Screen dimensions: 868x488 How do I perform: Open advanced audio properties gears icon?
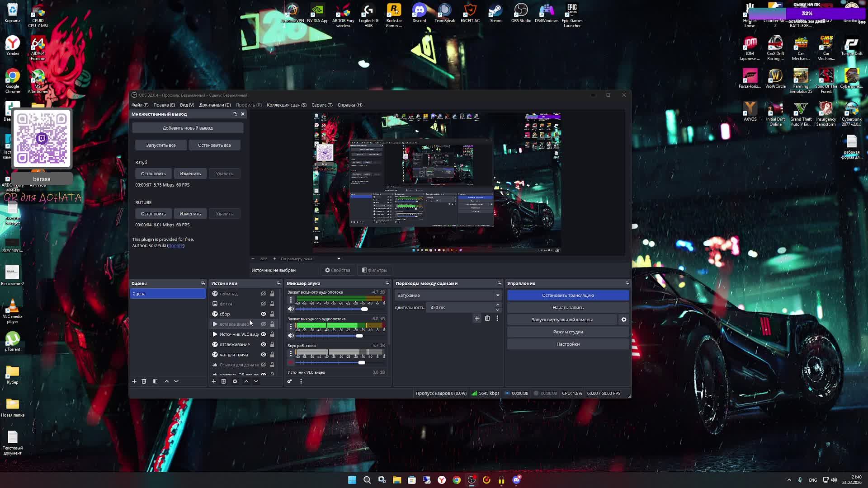pos(289,381)
